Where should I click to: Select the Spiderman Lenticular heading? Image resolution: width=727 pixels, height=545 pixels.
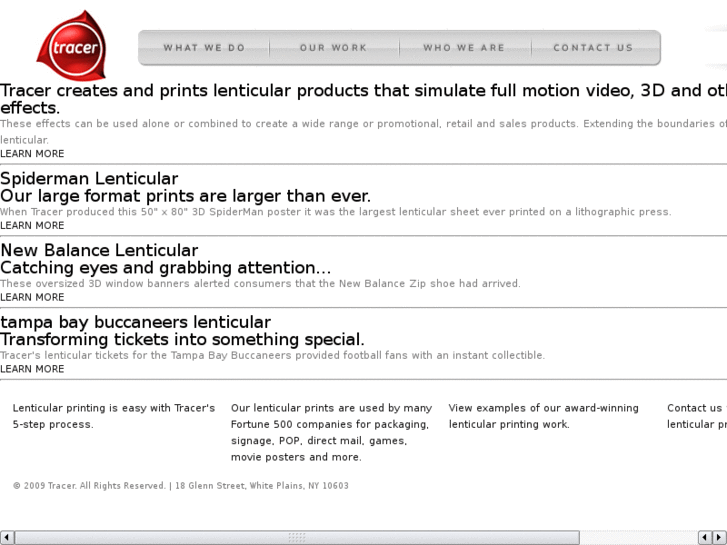[89, 179]
